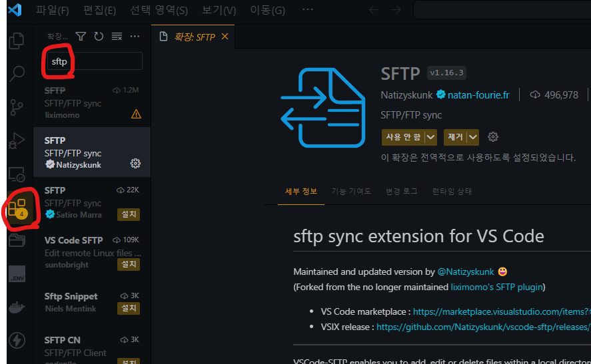591x364 pixels.
Task: Open manage gear for Natizyskunk SFTP in list
Action: (135, 163)
